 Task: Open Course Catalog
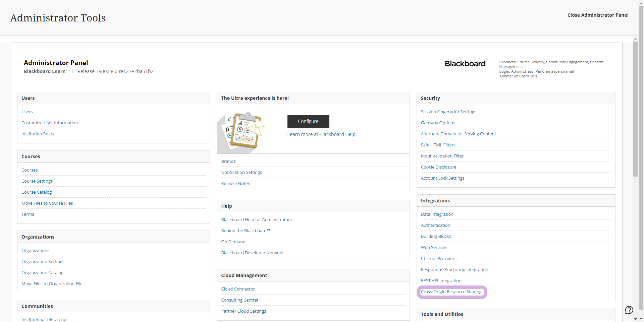(37, 192)
